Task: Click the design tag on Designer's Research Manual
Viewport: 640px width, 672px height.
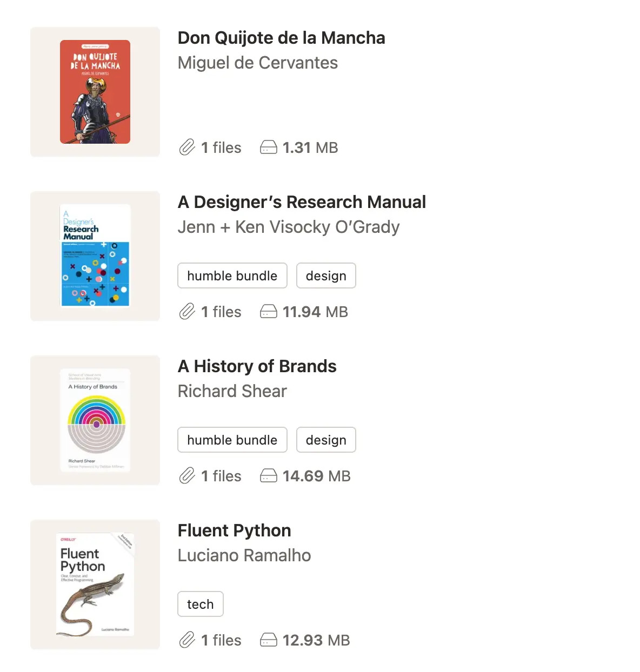Action: (326, 275)
